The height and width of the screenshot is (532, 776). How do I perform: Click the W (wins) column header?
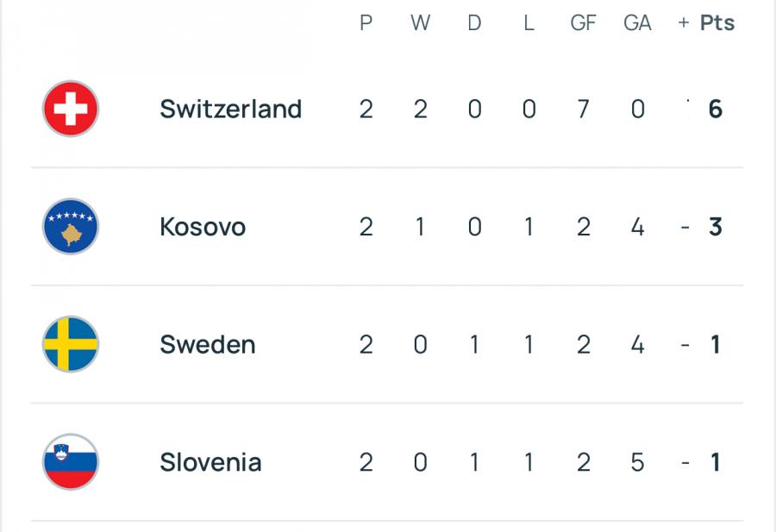[420, 23]
